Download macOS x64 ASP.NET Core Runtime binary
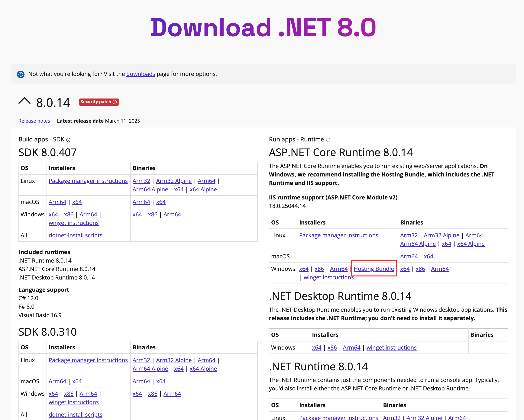 pos(429,256)
